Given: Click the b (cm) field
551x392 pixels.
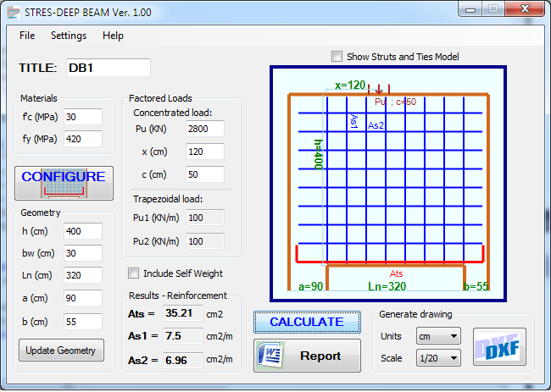Looking at the screenshot, I should 83,322.
